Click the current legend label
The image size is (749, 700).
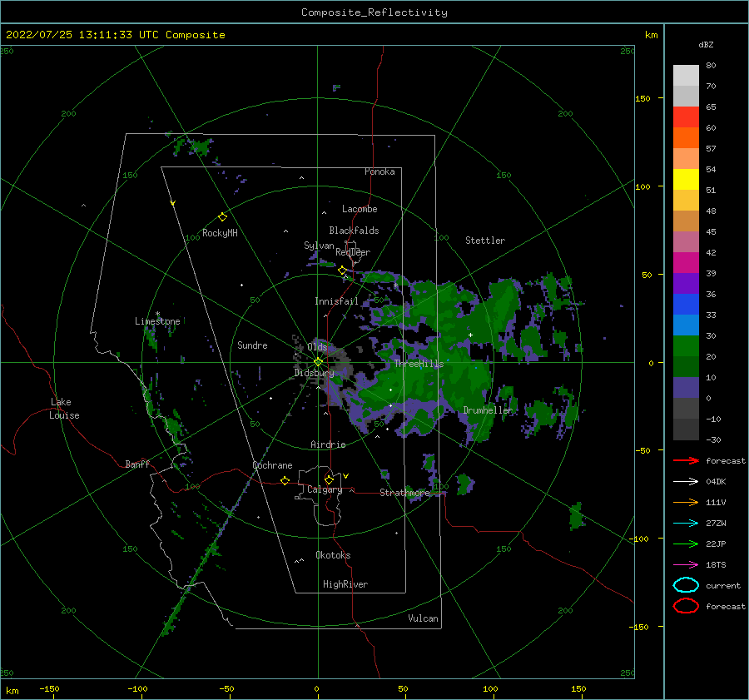(x=723, y=585)
